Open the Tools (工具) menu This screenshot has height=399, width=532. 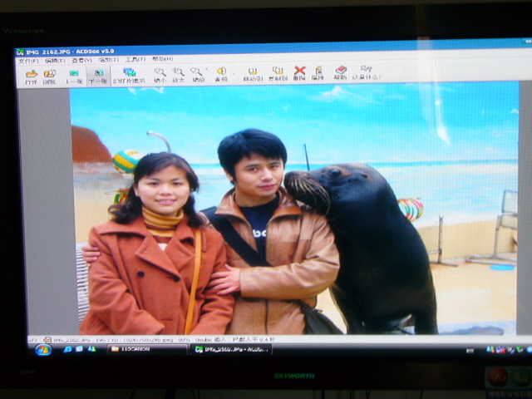point(135,59)
